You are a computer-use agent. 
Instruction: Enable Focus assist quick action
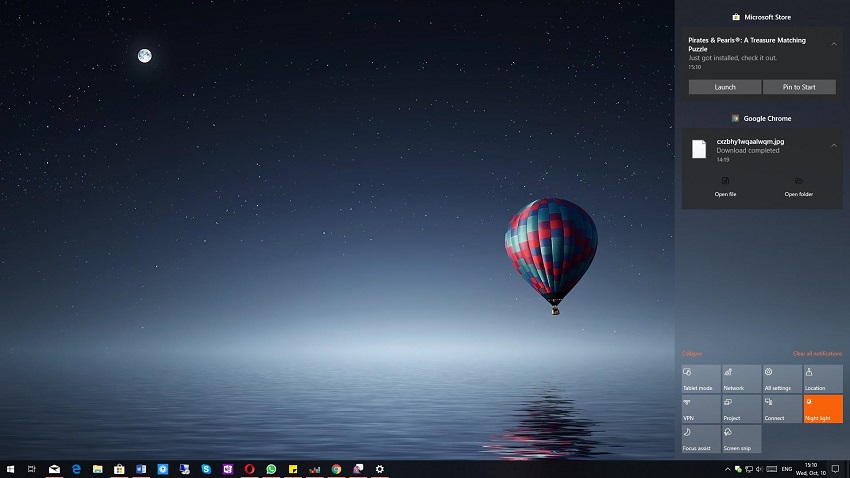[700, 438]
